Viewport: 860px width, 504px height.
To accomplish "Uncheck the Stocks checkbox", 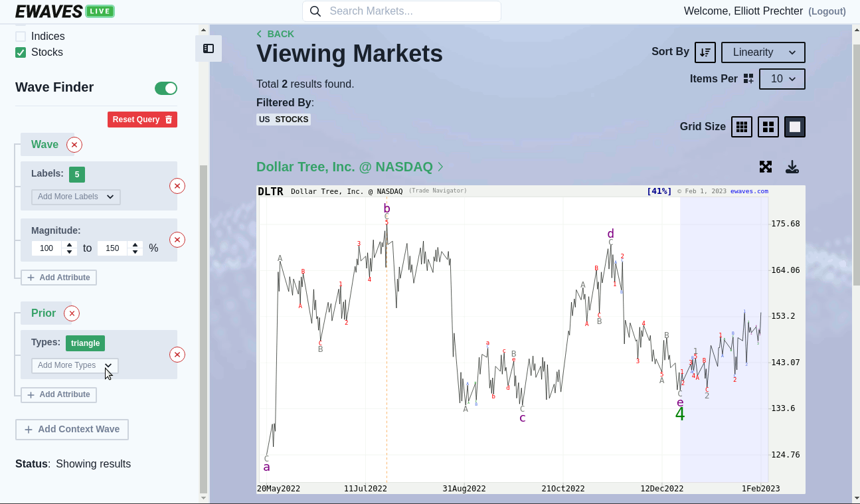I will tap(21, 52).
